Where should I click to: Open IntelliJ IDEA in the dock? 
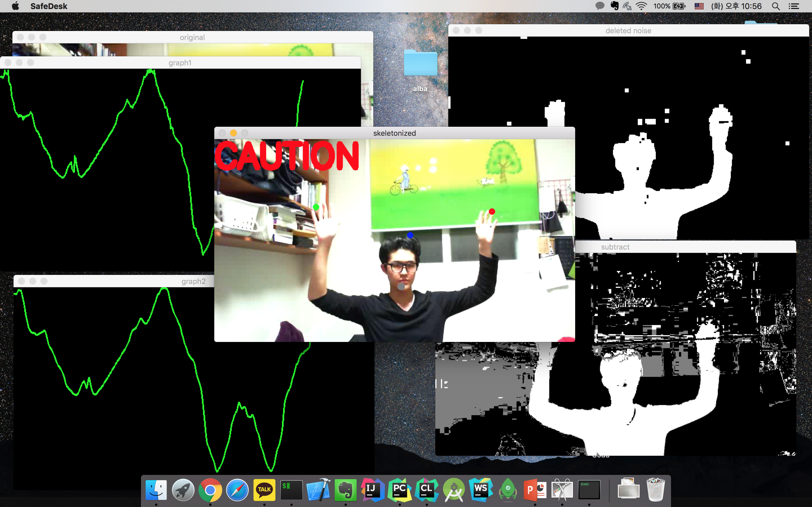[x=372, y=490]
